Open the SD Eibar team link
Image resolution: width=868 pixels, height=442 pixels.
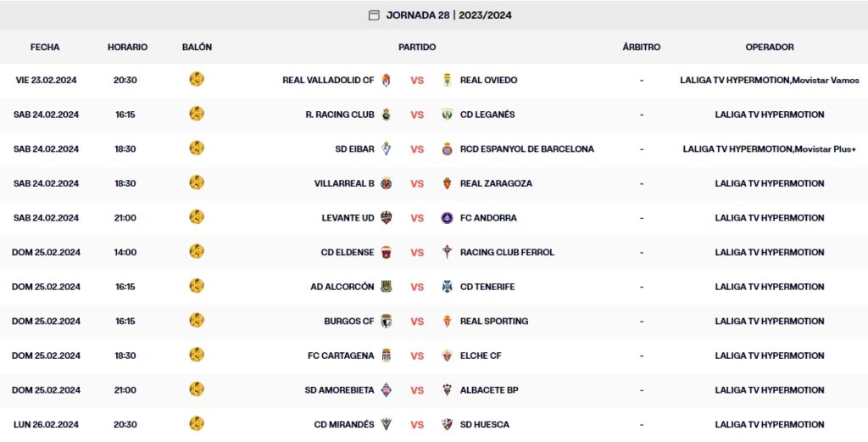(354, 149)
